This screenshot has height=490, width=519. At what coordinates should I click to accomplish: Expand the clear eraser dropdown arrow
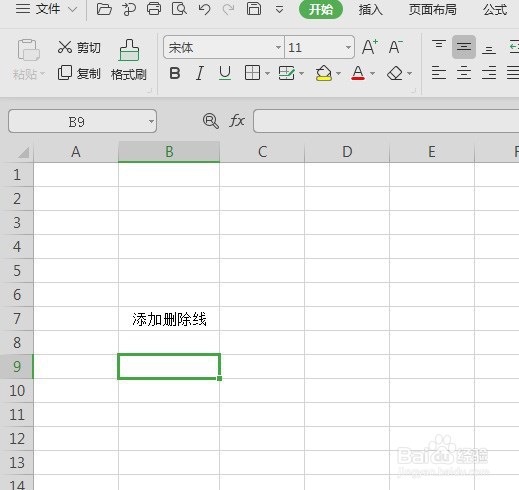410,73
